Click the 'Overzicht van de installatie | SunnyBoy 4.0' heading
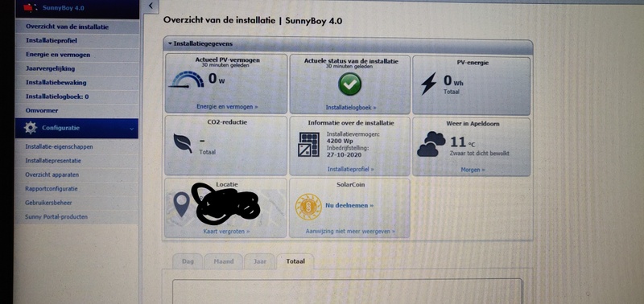644x304 pixels. pos(253,21)
